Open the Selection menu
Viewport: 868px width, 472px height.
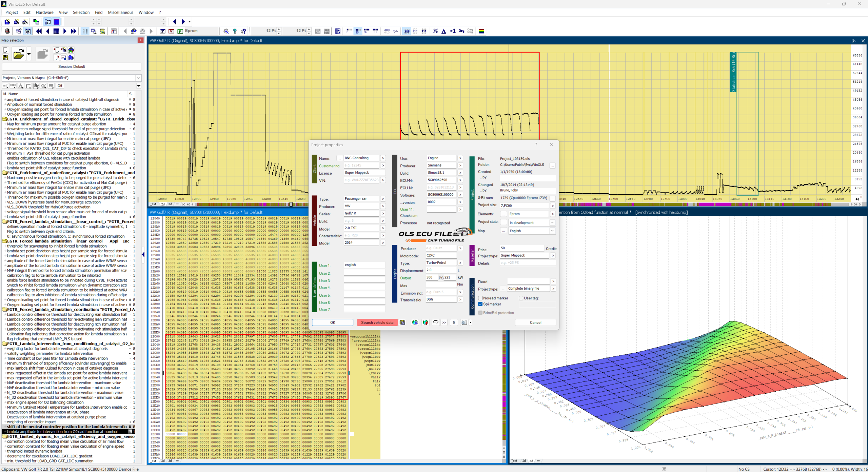[81, 13]
